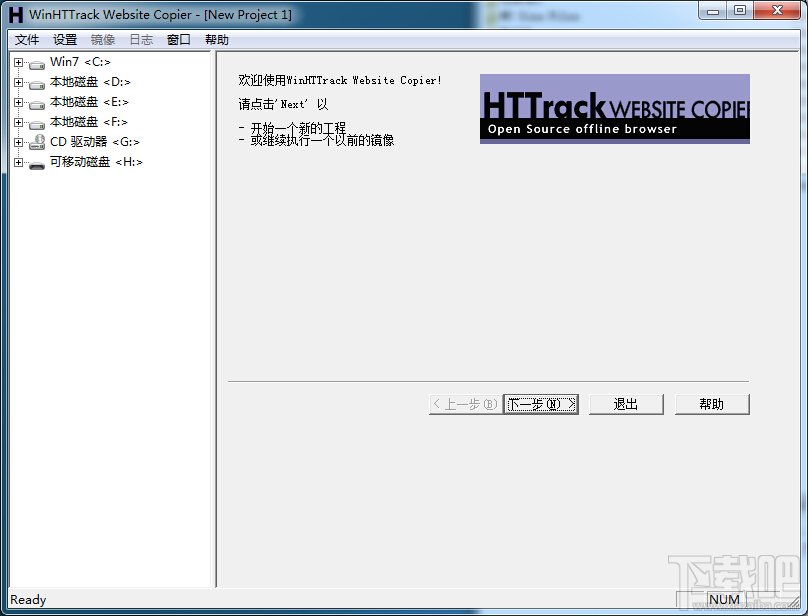Click the 帮助 button beside 退出
The width and height of the screenshot is (808, 616).
click(712, 404)
